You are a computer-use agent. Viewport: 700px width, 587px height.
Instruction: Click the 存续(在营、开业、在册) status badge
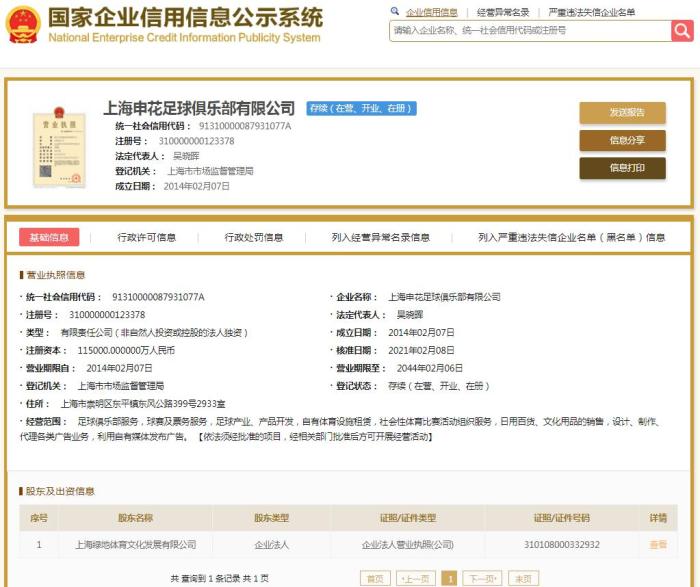pyautogui.click(x=361, y=108)
